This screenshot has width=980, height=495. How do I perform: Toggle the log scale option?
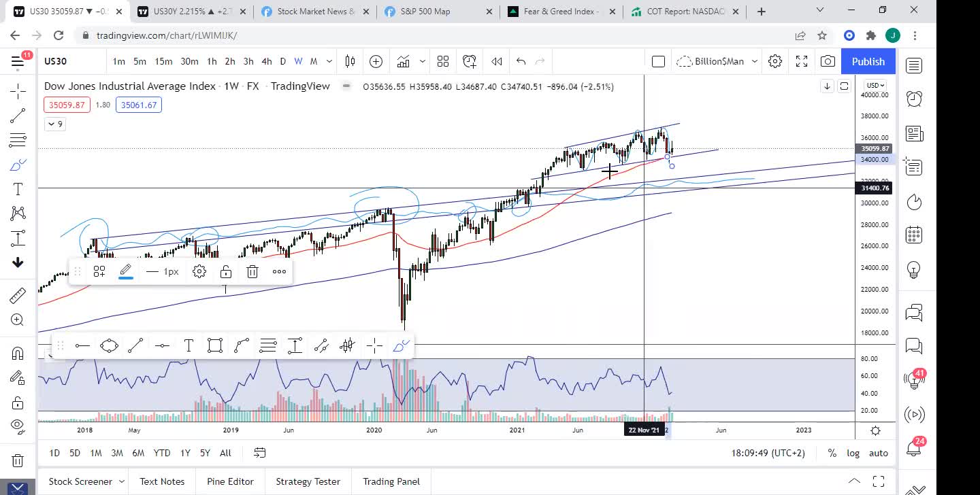point(853,453)
